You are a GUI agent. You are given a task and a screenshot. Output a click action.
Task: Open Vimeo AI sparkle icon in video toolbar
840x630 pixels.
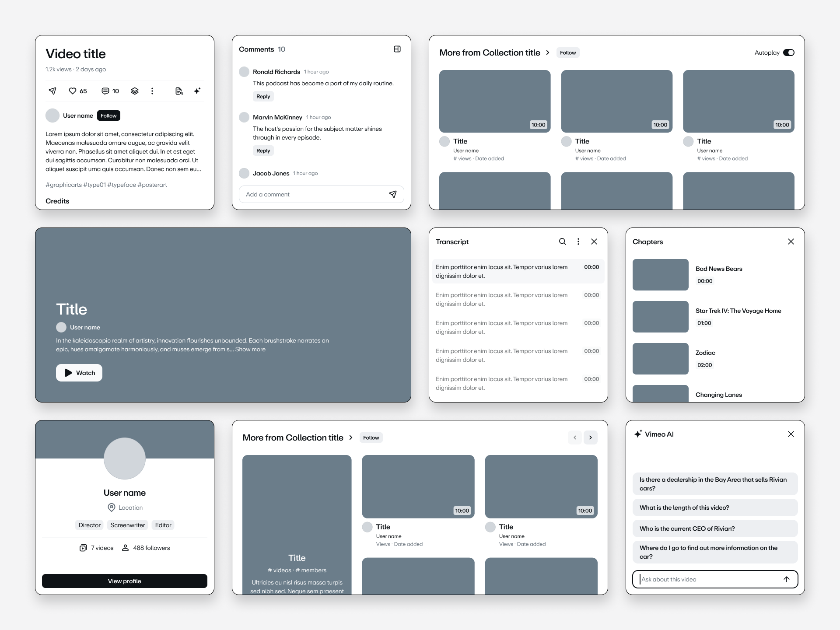click(197, 91)
